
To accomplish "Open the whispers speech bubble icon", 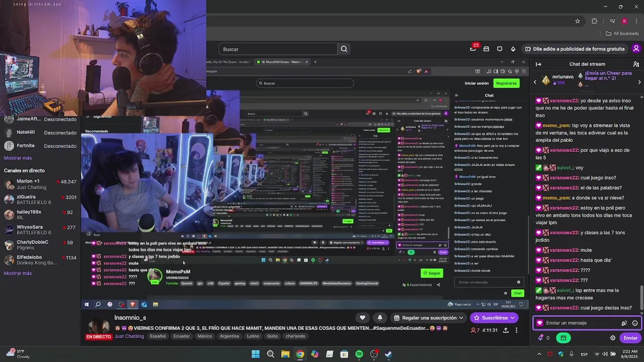I will point(500,49).
